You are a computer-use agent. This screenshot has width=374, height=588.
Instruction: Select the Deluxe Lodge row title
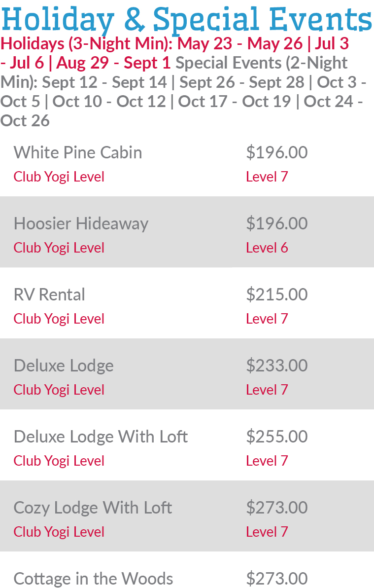tap(64, 366)
